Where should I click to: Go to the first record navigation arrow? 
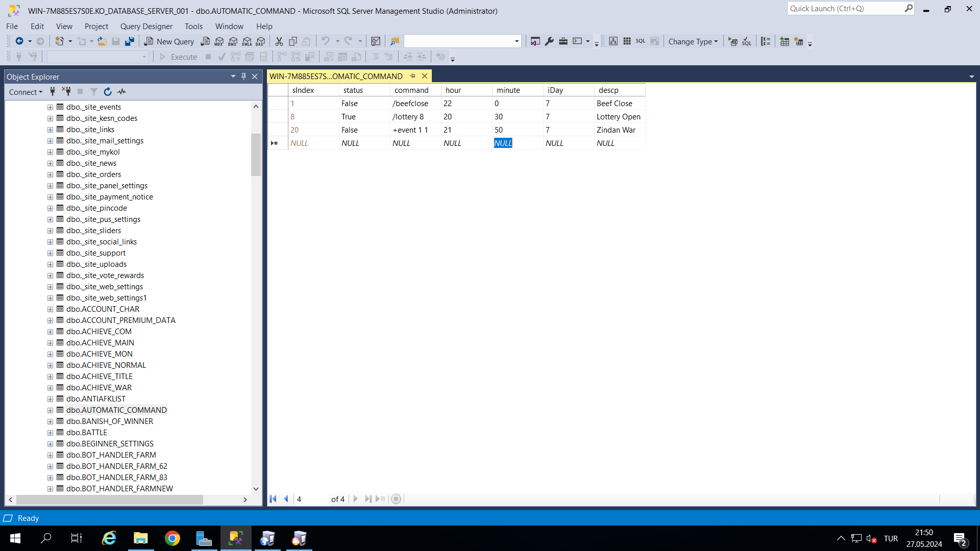(x=273, y=499)
